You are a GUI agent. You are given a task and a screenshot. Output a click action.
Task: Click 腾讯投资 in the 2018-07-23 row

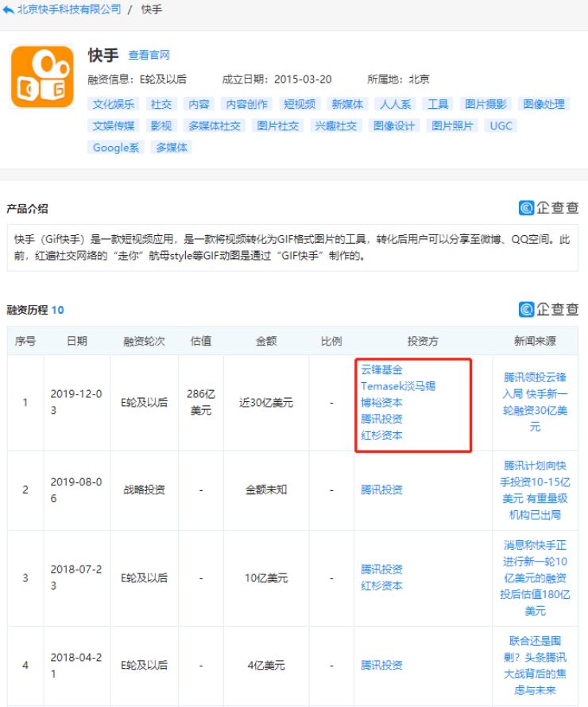381,570
